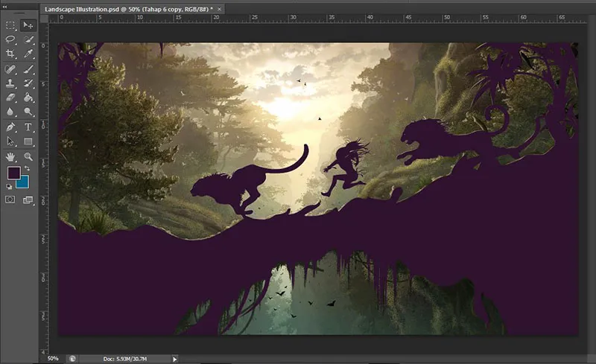Select the Zoom tool
The width and height of the screenshot is (596, 364).
(28, 156)
